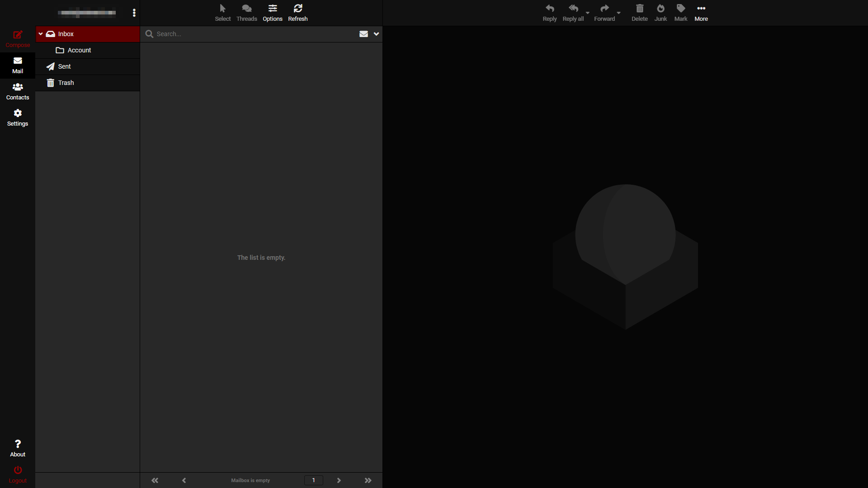Viewport: 868px width, 488px height.
Task: Toggle the unread messages envelope filter
Action: (x=363, y=34)
